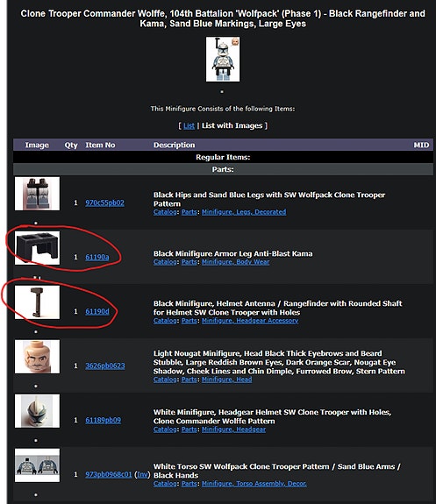
Task: Open Parts link under Sand Blue Legs
Action: tap(189, 212)
